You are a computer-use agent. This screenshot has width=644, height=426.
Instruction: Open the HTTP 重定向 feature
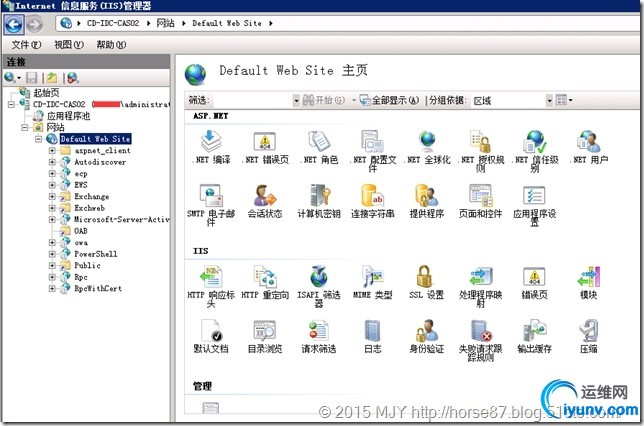point(265,283)
